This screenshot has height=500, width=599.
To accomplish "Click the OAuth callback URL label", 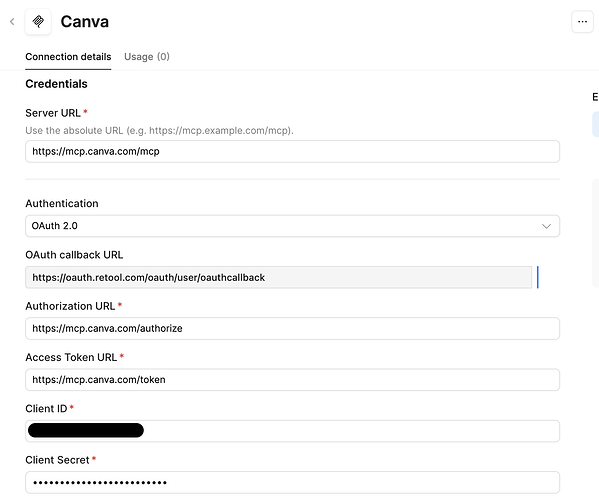I will tap(74, 255).
